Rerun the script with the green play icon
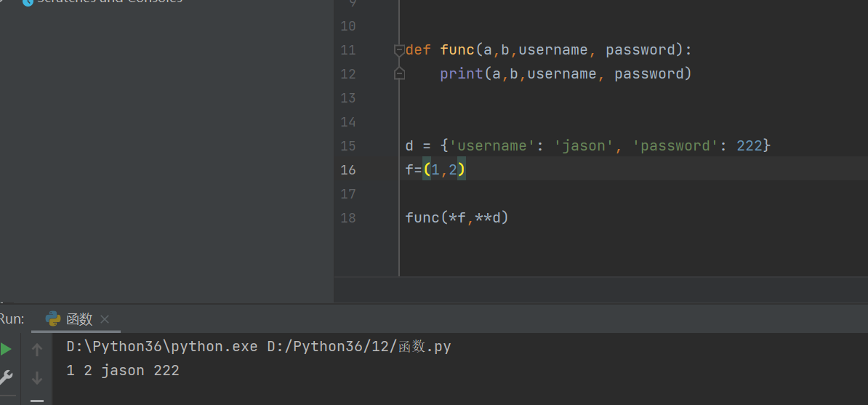This screenshot has width=868, height=405. [5, 349]
